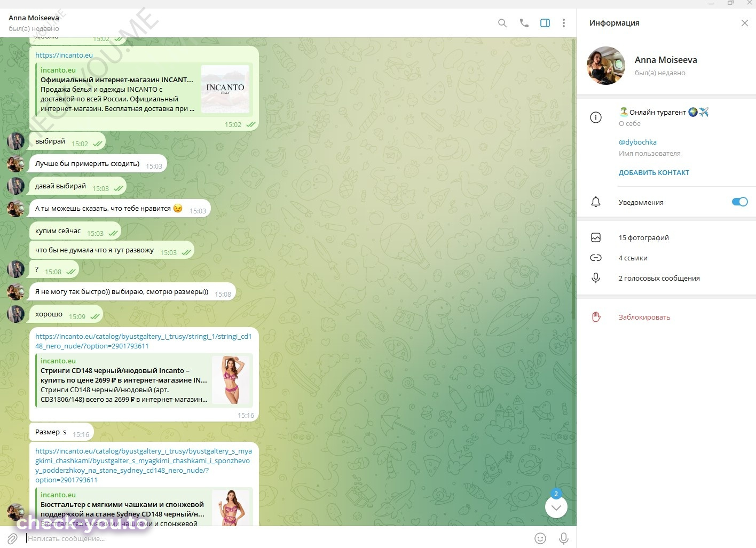Click the 'купим сейчас' message text

click(x=58, y=231)
